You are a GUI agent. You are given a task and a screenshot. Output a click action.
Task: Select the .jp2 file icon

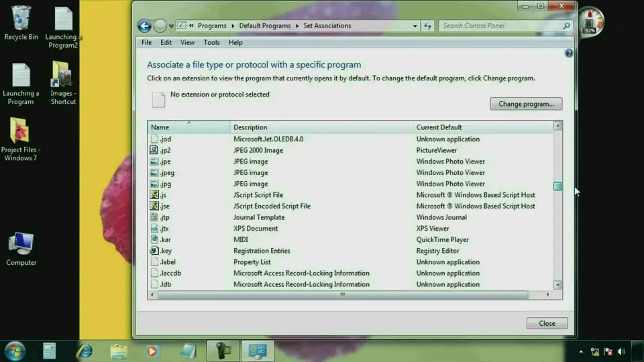pos(154,150)
